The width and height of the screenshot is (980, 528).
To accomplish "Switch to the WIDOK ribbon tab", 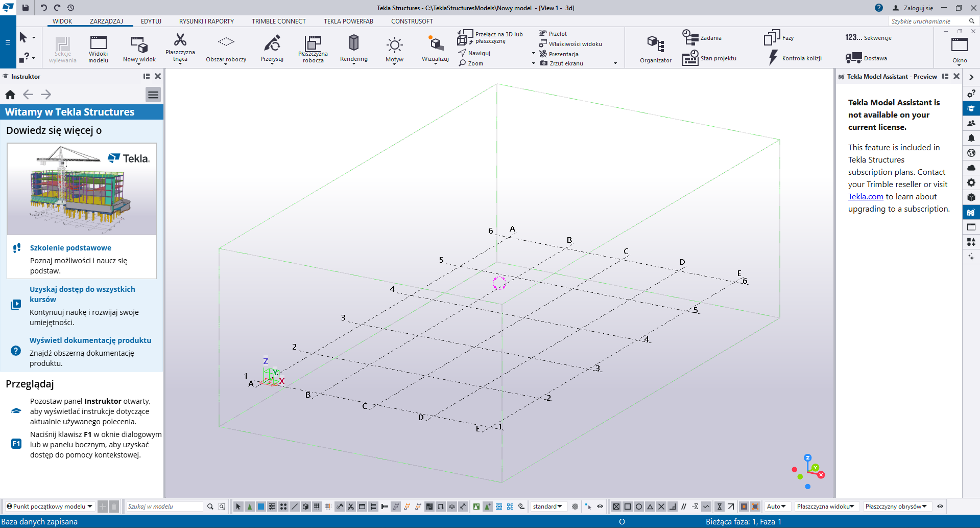I will [x=62, y=21].
